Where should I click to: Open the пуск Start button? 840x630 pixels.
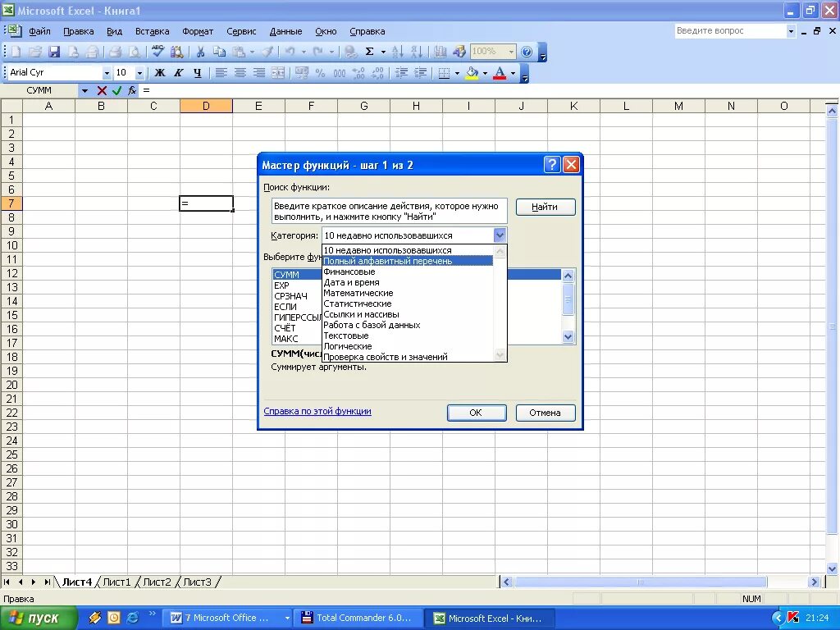(39, 618)
